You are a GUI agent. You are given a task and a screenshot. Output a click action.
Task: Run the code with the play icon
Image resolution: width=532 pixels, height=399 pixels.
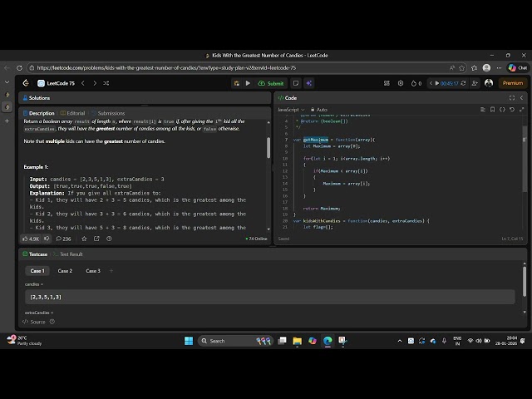(x=249, y=83)
